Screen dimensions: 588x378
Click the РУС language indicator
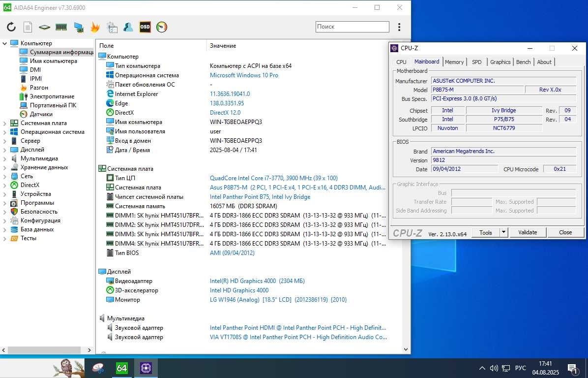[x=521, y=368]
